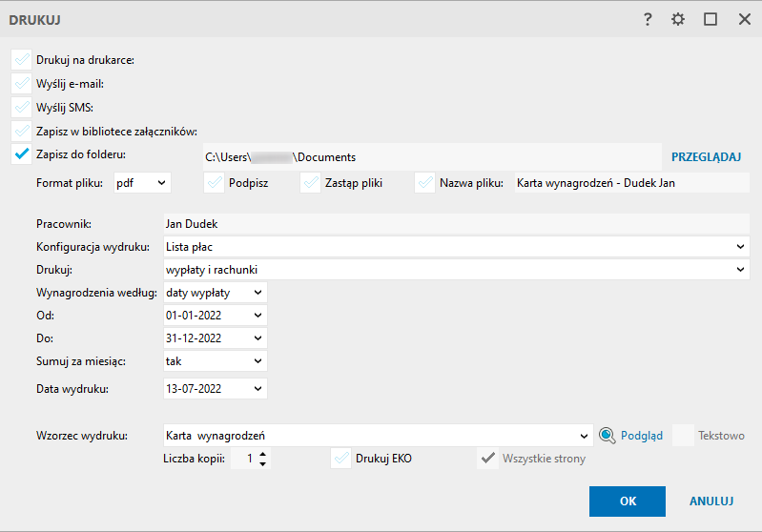762x532 pixels.
Task: Enable Drukuj na drukarce checkbox
Action: 22,60
